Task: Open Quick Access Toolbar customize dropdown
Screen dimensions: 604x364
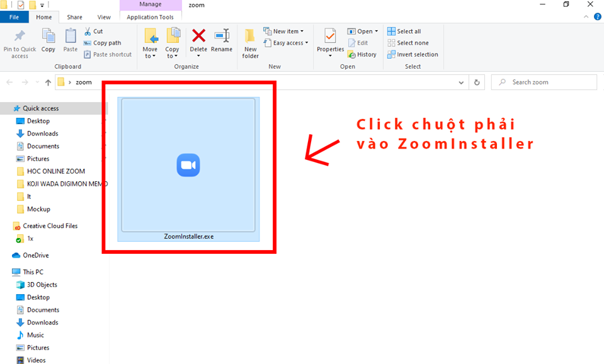Action: pyautogui.click(x=42, y=5)
